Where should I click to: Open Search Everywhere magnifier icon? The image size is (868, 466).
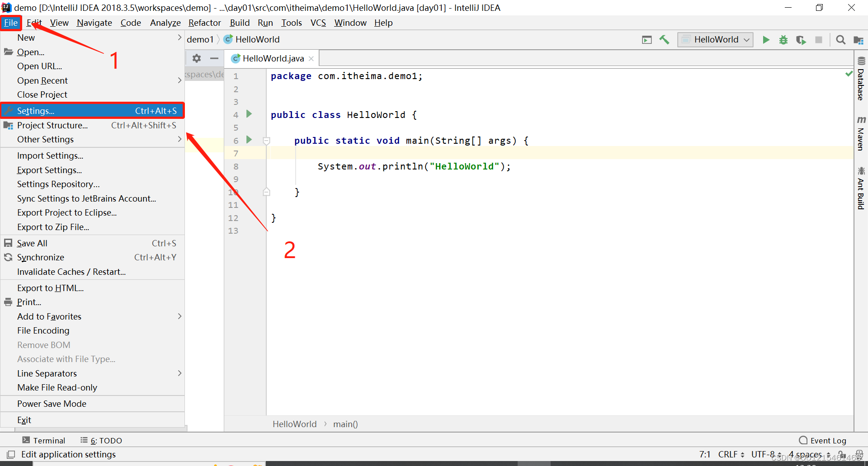point(841,40)
